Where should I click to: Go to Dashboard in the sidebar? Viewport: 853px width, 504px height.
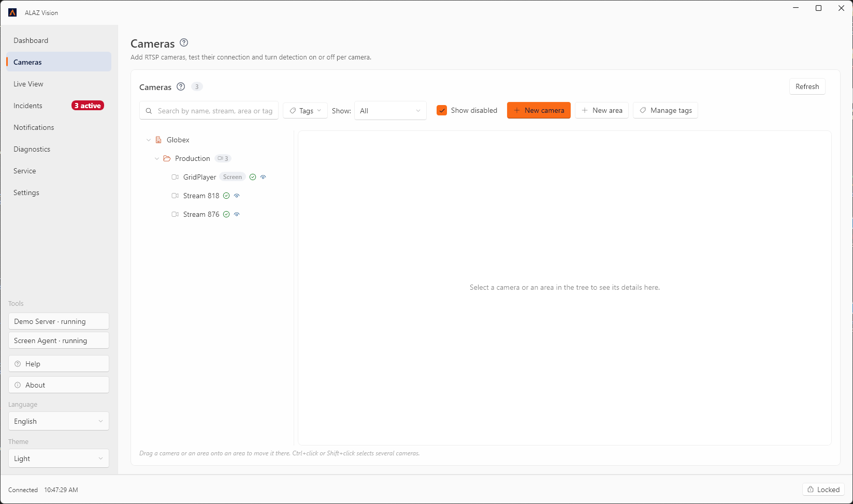59,40
